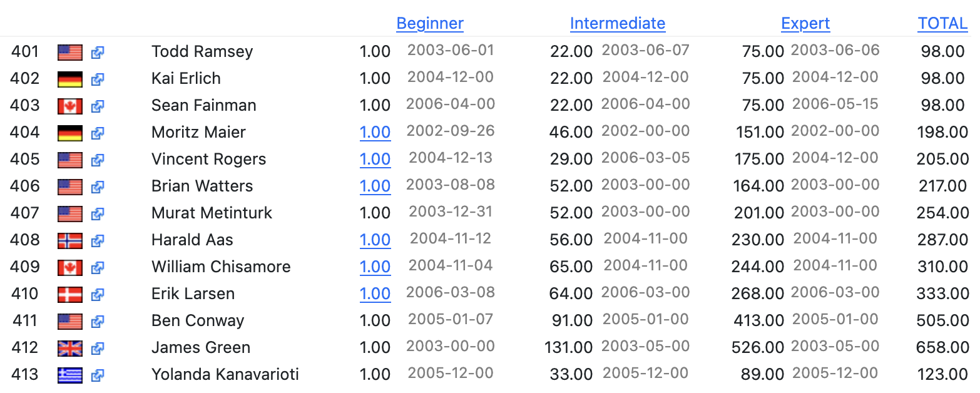The image size is (980, 393).
Task: Open William Chisamore's 1.00 beginner score link
Action: [375, 267]
